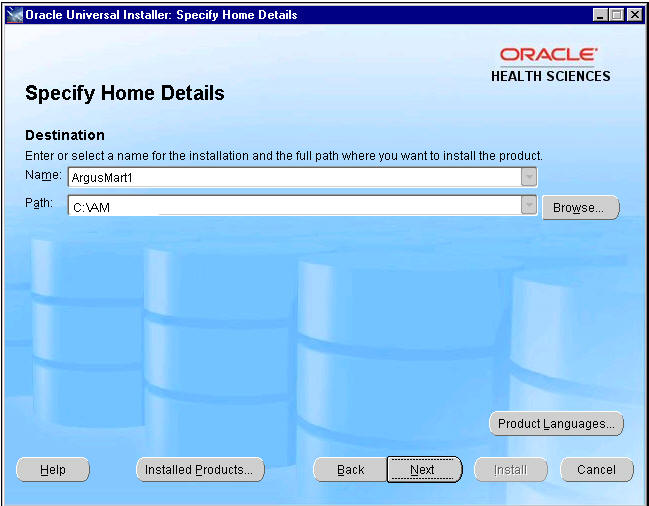Open the Installed Products list

[x=200, y=470]
